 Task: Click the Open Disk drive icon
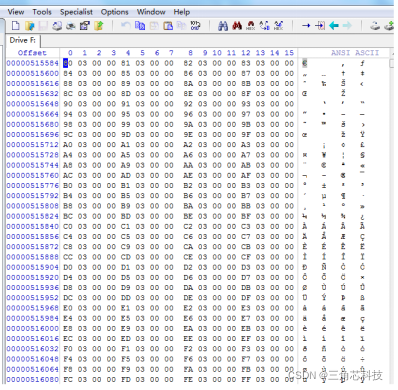point(375,26)
